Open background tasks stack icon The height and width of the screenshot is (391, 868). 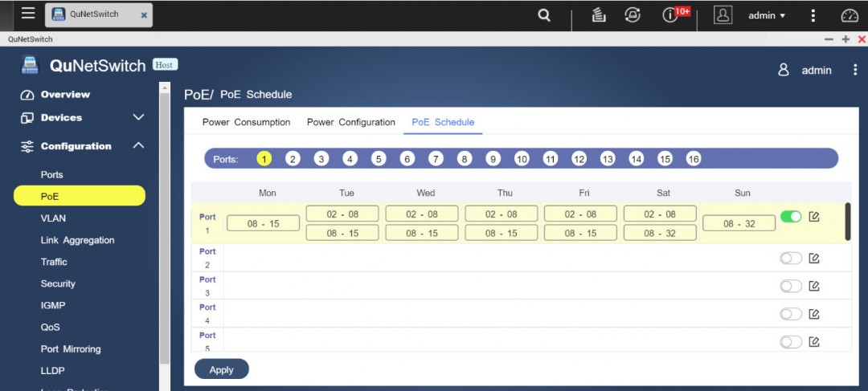[x=599, y=15]
